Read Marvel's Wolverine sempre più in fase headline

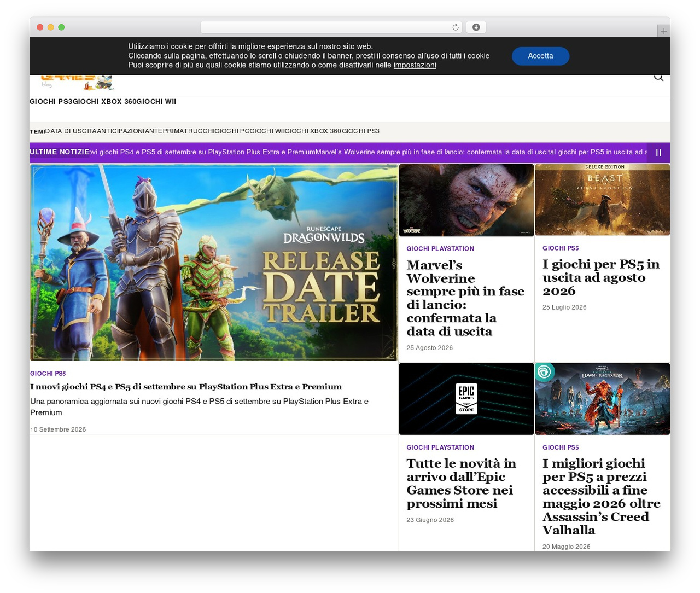click(465, 298)
